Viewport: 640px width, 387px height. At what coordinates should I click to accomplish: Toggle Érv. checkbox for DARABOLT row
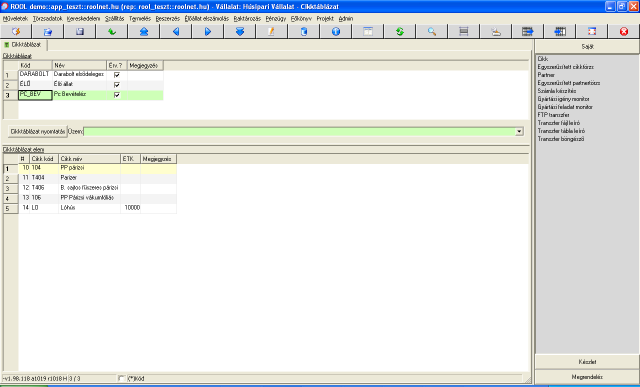click(117, 75)
